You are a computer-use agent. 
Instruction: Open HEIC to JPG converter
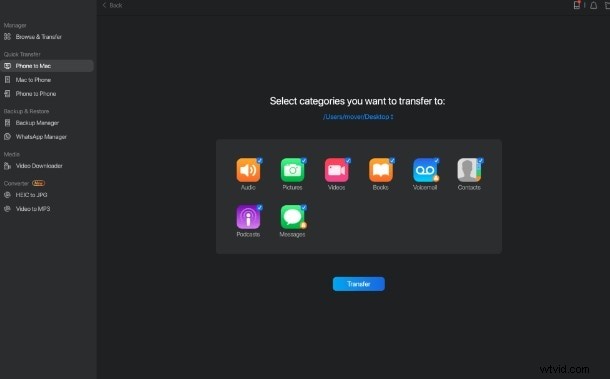click(x=32, y=195)
